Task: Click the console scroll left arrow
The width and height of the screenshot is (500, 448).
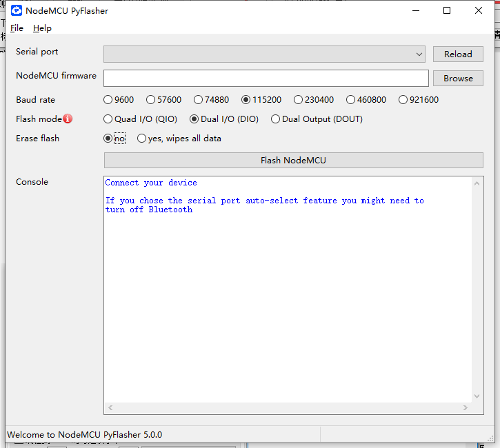Action: click(110, 407)
